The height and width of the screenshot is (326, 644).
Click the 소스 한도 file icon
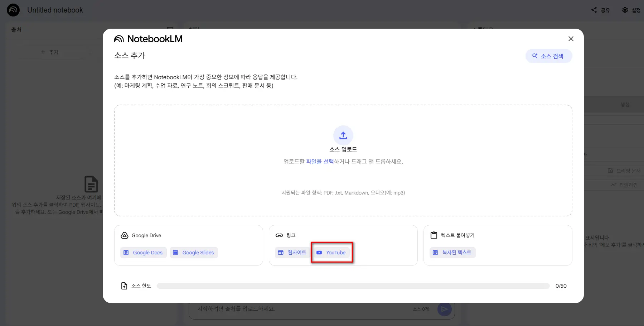[124, 286]
